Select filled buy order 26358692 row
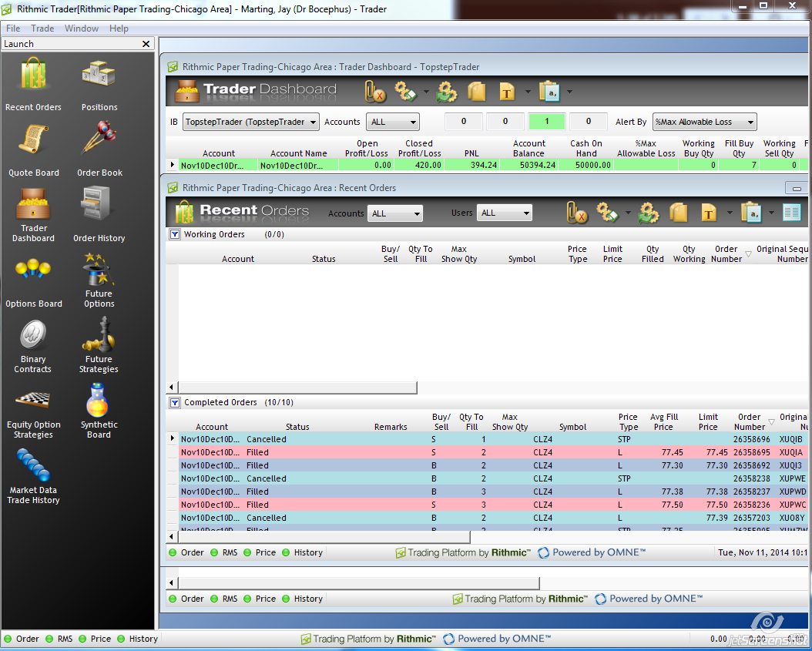812x651 pixels. 492,465
